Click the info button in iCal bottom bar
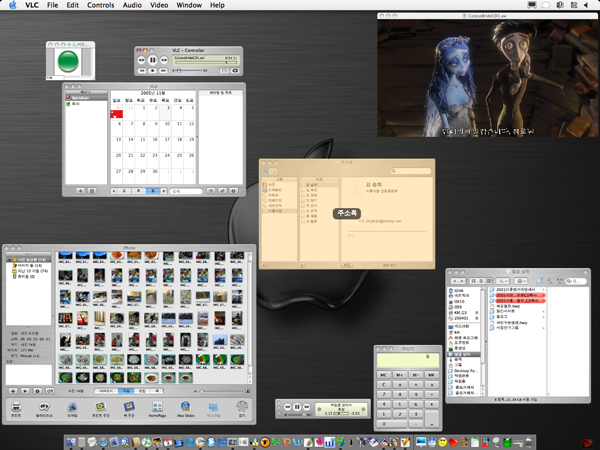 tap(233, 191)
